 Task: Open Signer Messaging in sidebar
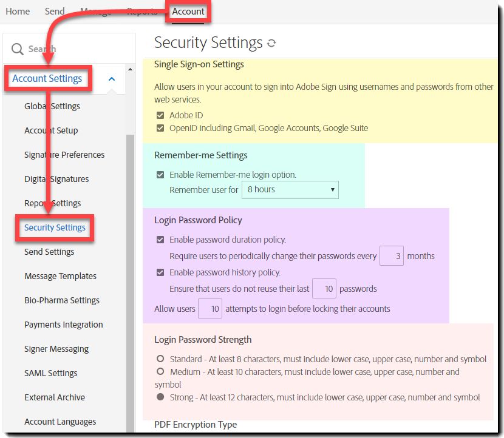pos(56,349)
